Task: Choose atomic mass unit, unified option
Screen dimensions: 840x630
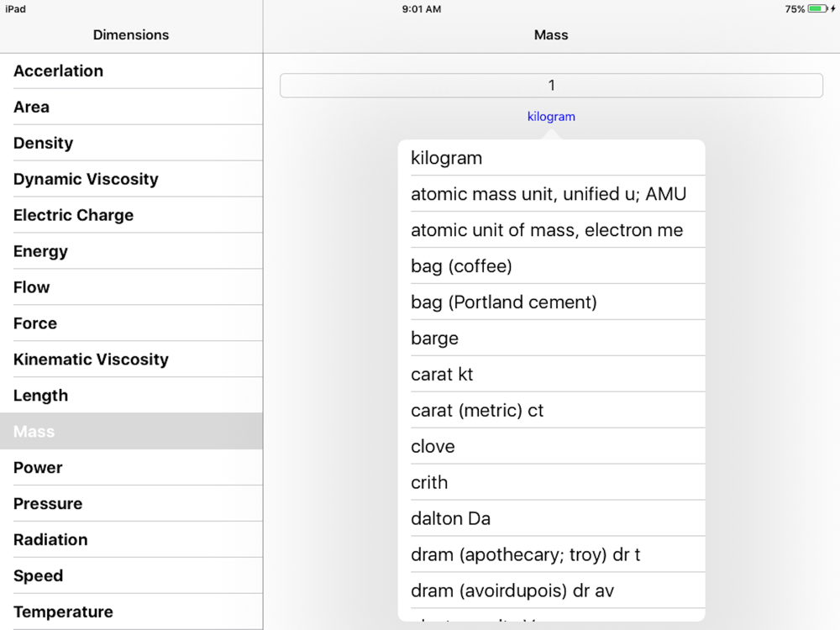Action: [x=551, y=194]
